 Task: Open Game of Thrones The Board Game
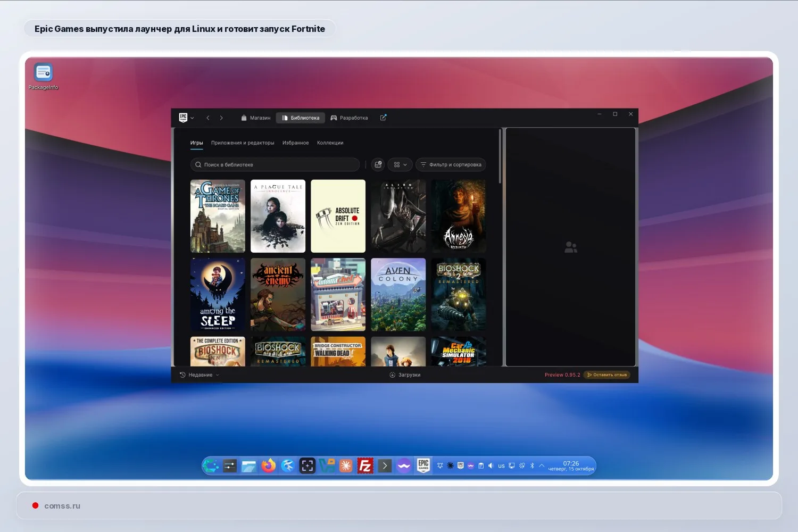click(x=218, y=216)
